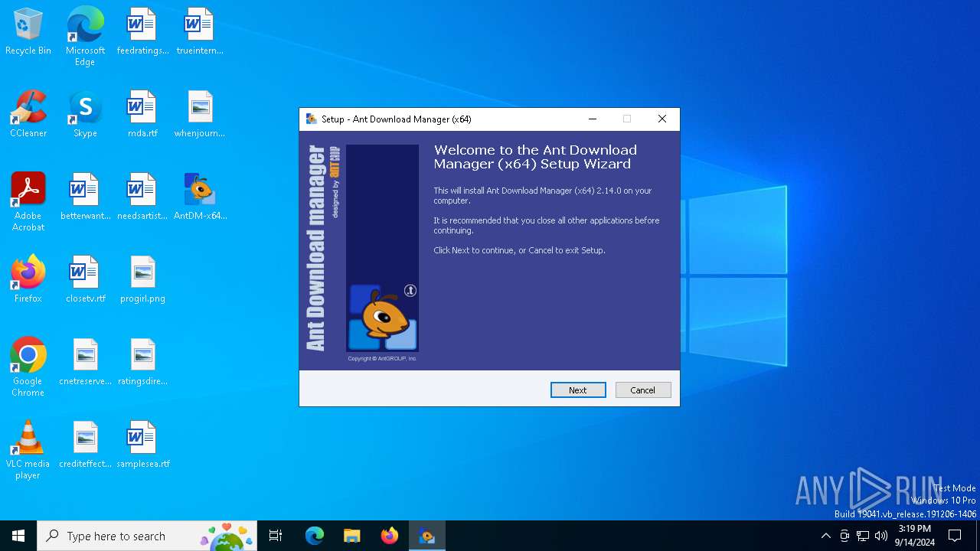Select the whenjourn image file icon
The width and height of the screenshot is (980, 551).
200,114
